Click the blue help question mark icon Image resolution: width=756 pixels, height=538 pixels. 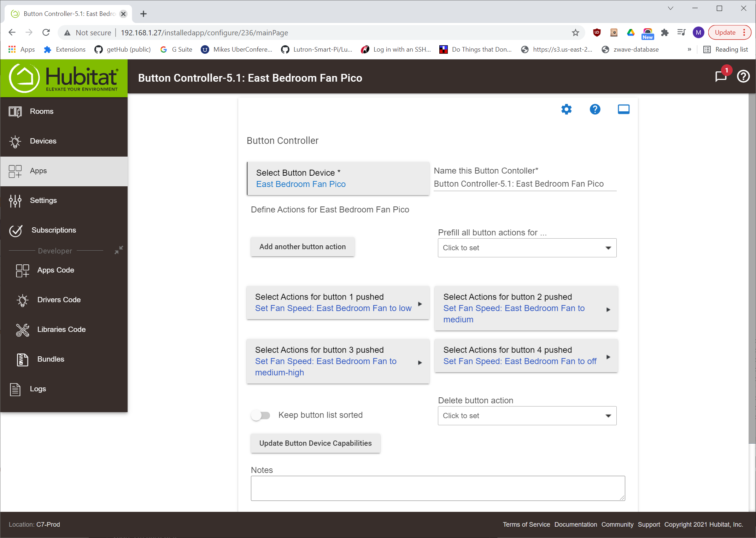pyautogui.click(x=595, y=109)
